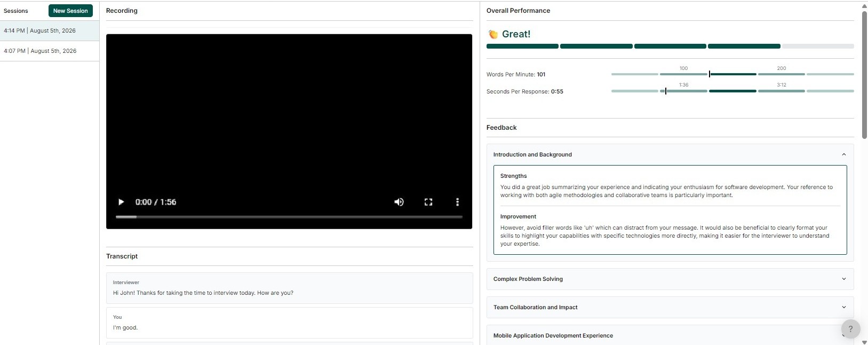Open the video more options menu
The width and height of the screenshot is (868, 345).
[x=457, y=202]
